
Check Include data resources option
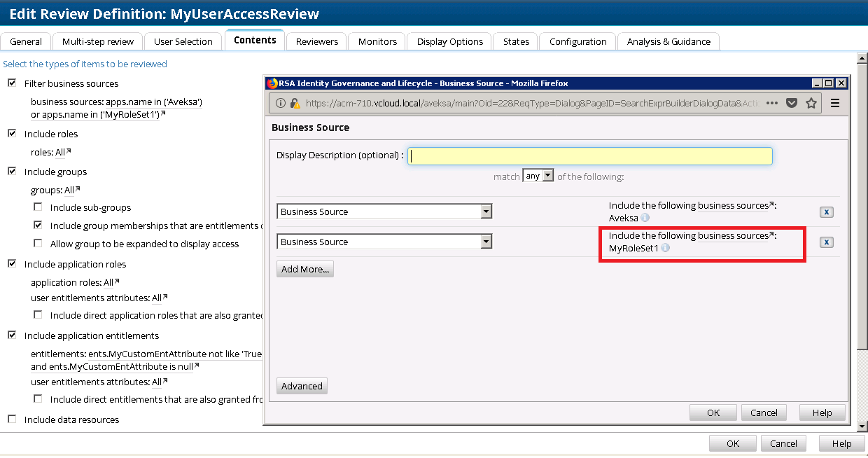[12, 419]
